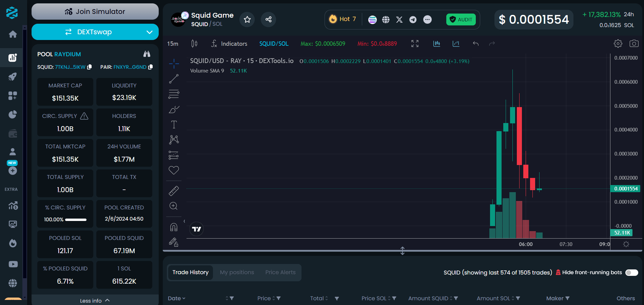Open chart settings gear icon

click(x=618, y=43)
